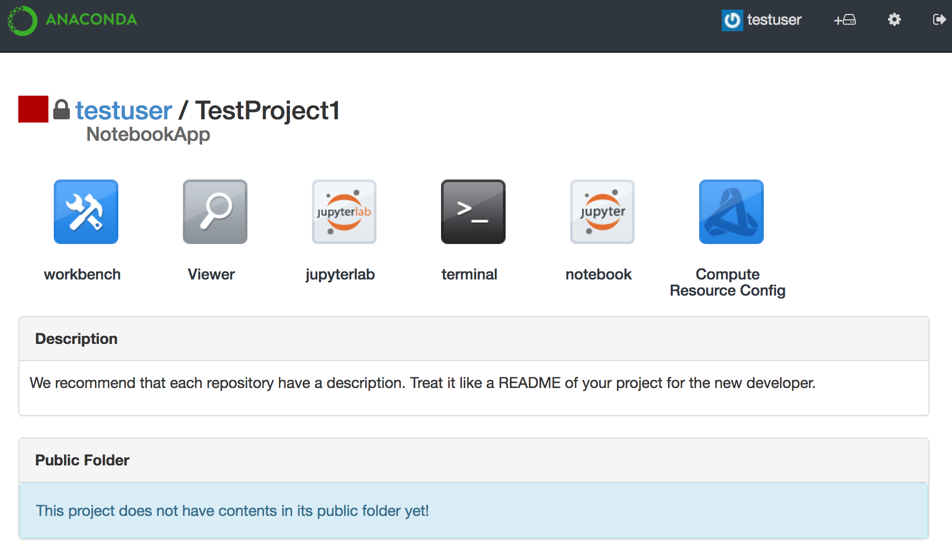Open the jupyterlab app icon

click(344, 212)
